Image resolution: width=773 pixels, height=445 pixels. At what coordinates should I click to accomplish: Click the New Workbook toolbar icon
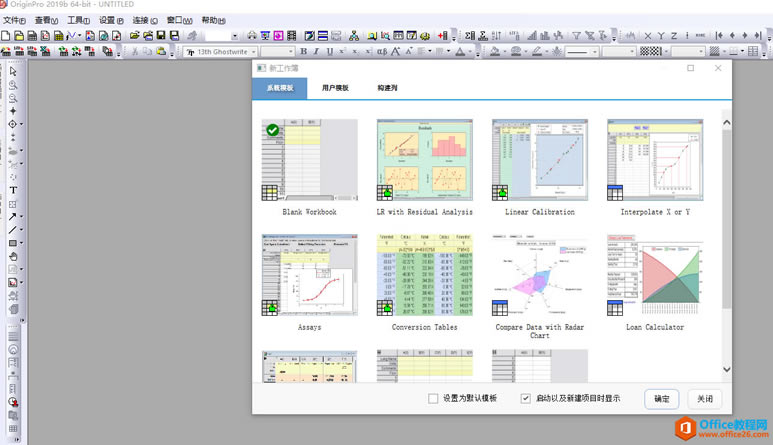pos(32,35)
